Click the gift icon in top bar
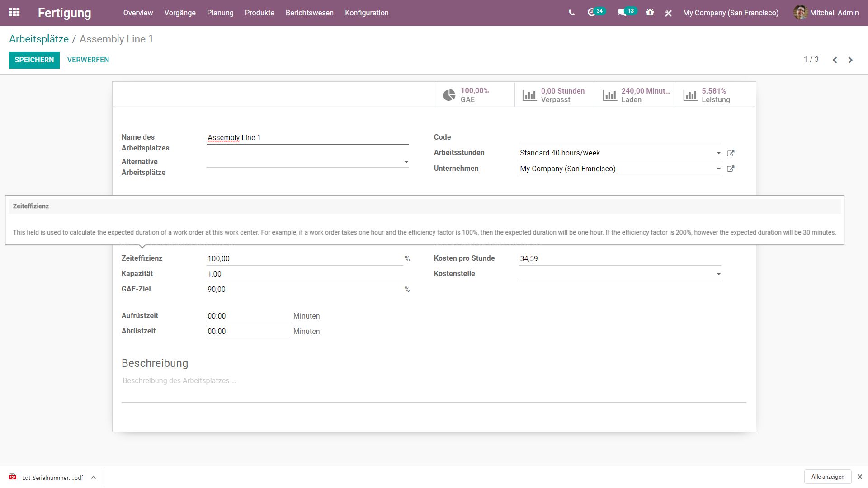 tap(650, 13)
